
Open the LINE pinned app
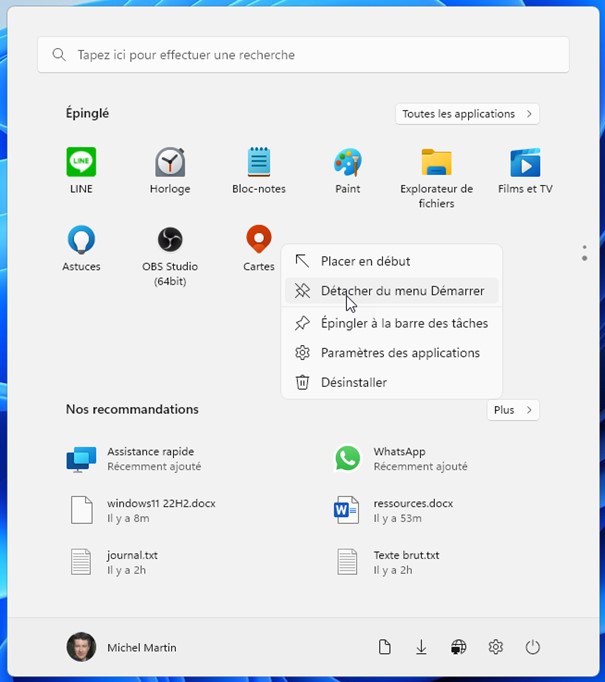[x=81, y=163]
